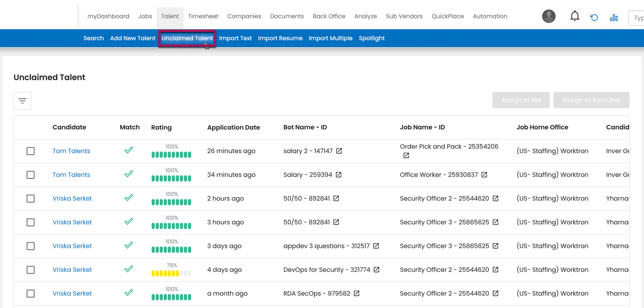Select checkbox for Tom Talents, 34 minutes ago
644x308 pixels.
pos(30,175)
